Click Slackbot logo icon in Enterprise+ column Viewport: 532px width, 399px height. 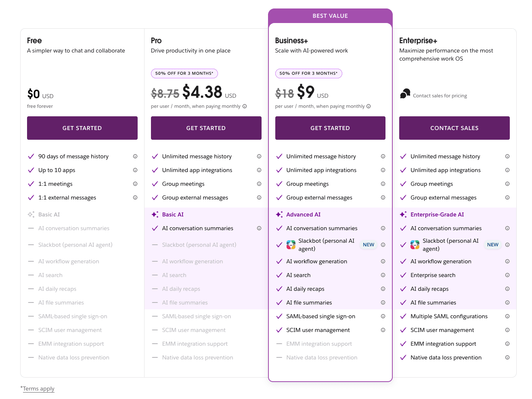(x=415, y=245)
